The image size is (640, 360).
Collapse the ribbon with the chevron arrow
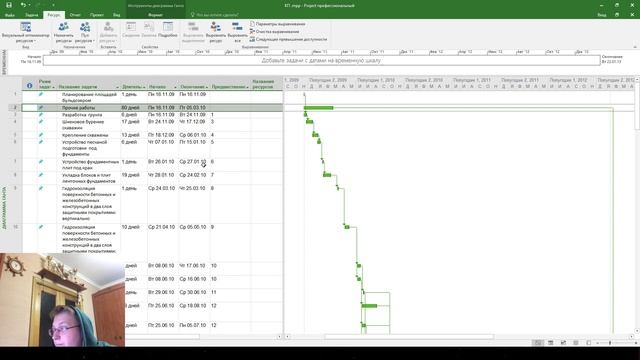click(635, 47)
